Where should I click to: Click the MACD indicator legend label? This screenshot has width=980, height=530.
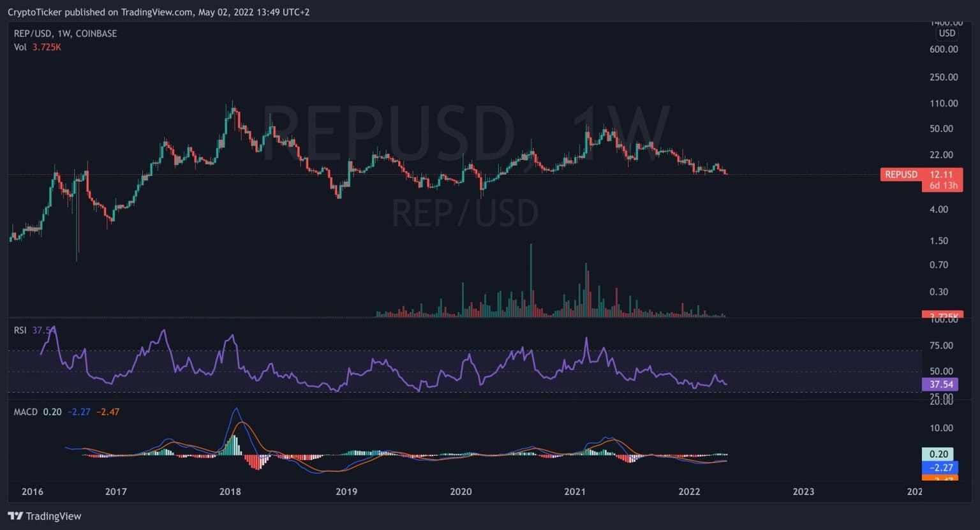click(26, 412)
